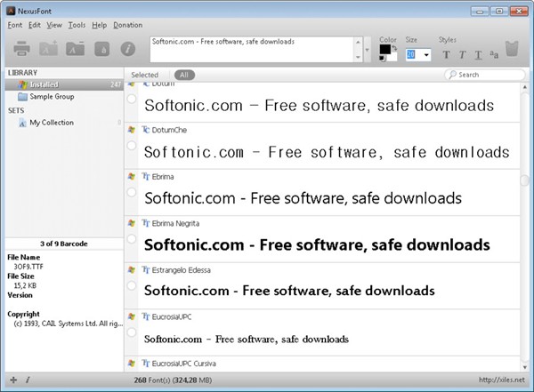Click the TrueType icon beside EucrosiaUPC Cursiva

[146, 363]
